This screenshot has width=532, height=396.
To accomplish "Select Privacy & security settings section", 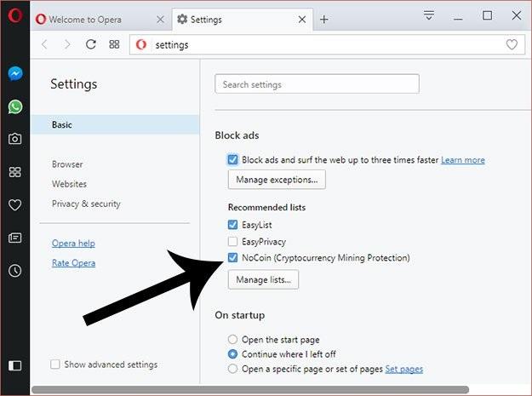I will (86, 204).
